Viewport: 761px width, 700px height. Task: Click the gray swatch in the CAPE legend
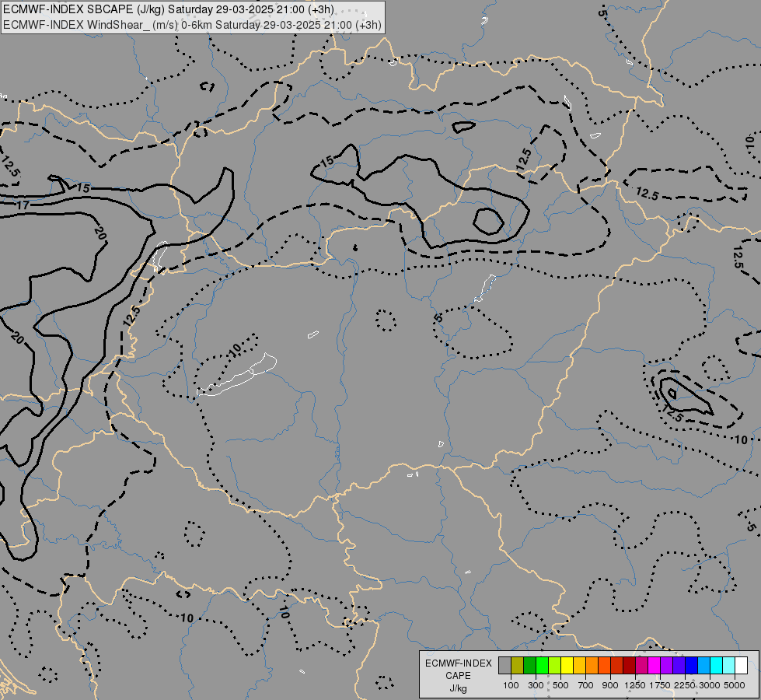pyautogui.click(x=504, y=665)
